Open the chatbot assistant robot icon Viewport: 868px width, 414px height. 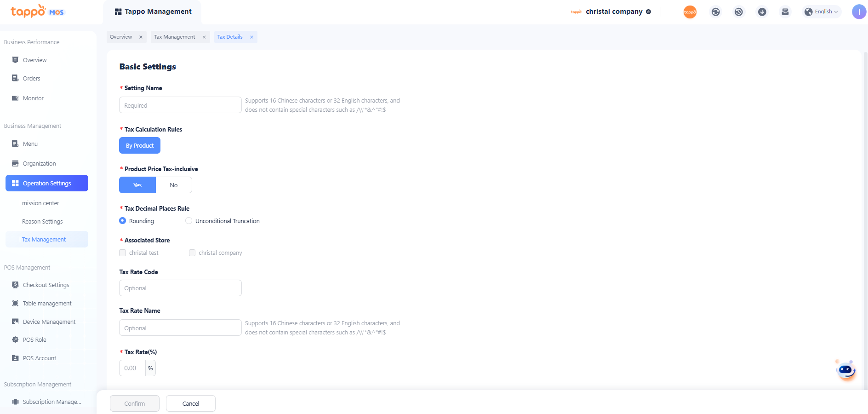845,370
